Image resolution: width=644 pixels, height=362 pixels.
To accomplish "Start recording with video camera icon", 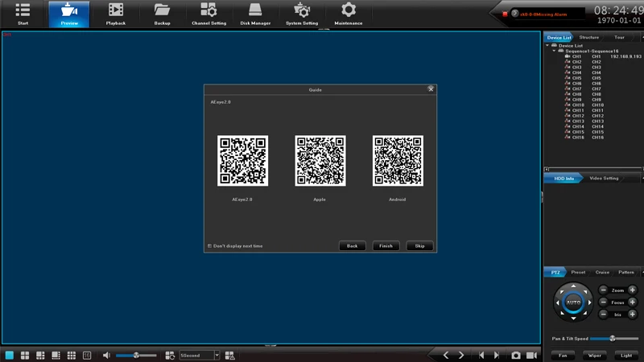I will click(x=532, y=355).
